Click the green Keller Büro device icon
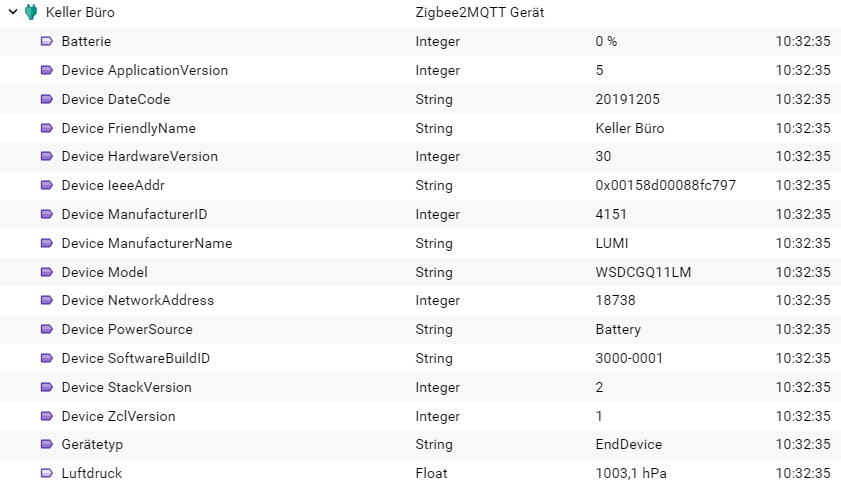841x485 pixels. 31,12
